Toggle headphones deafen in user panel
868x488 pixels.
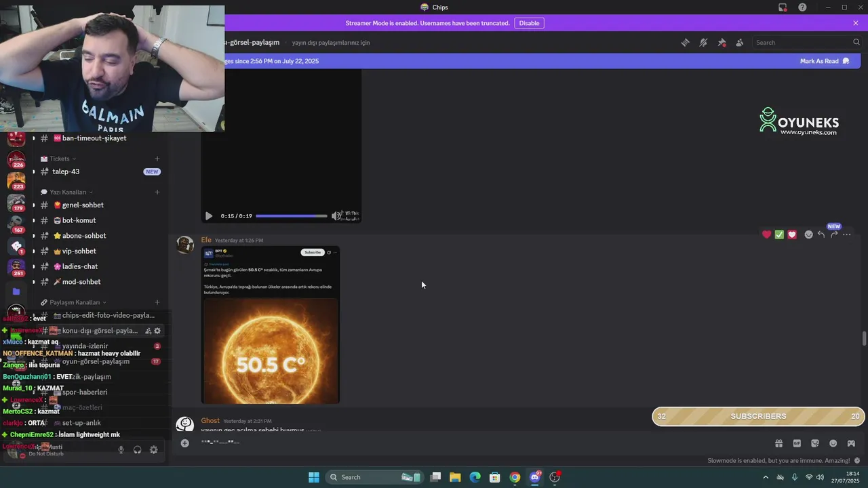138,449
